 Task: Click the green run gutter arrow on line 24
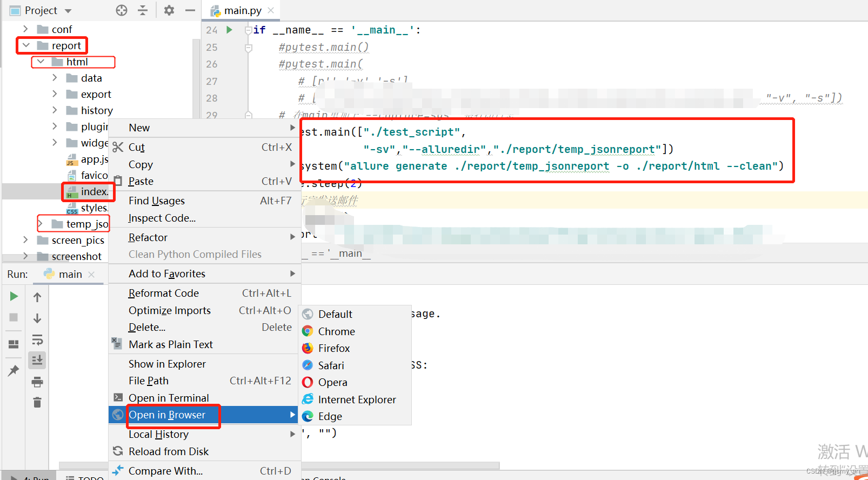point(229,30)
